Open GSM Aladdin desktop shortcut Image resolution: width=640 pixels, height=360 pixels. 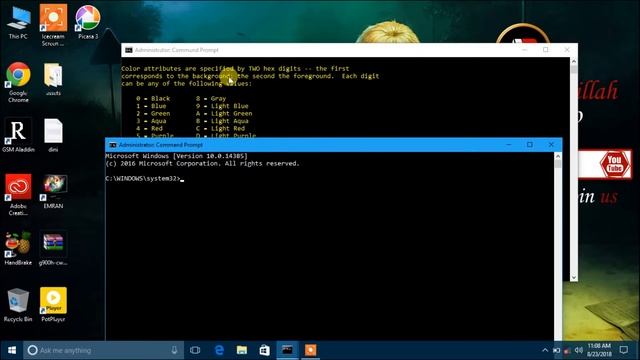(18, 135)
